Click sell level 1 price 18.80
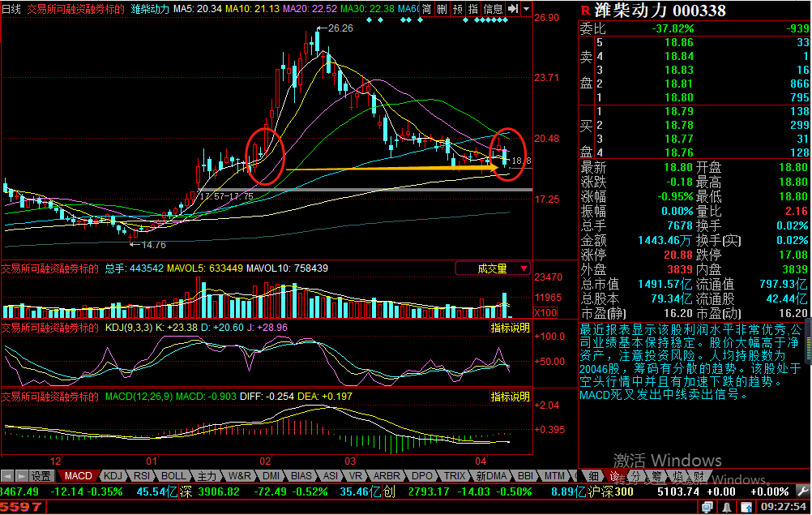Viewport: 812px width, 515px height. (x=679, y=97)
